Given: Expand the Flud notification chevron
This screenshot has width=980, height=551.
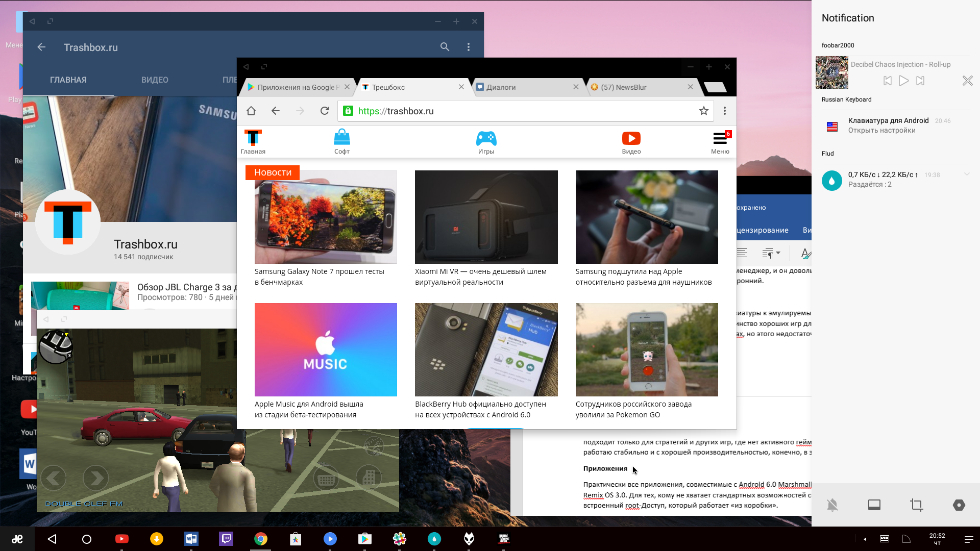Looking at the screenshot, I should click(967, 174).
